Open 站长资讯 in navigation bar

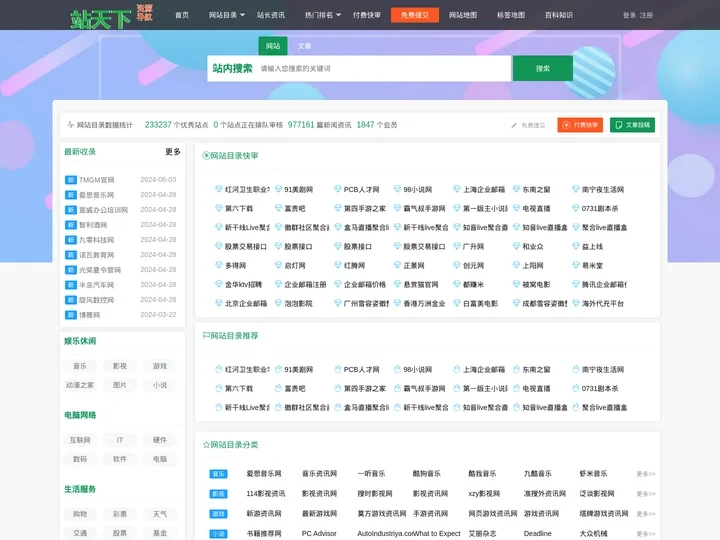pos(271,15)
